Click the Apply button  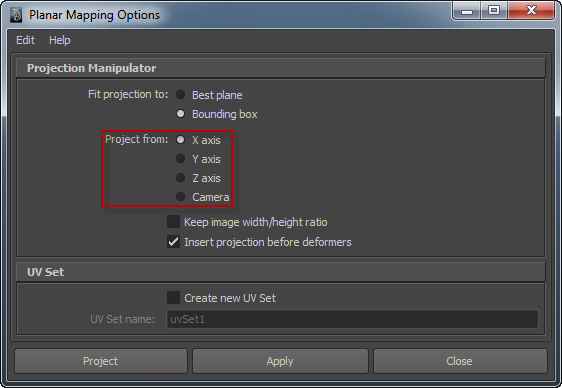coord(280,361)
